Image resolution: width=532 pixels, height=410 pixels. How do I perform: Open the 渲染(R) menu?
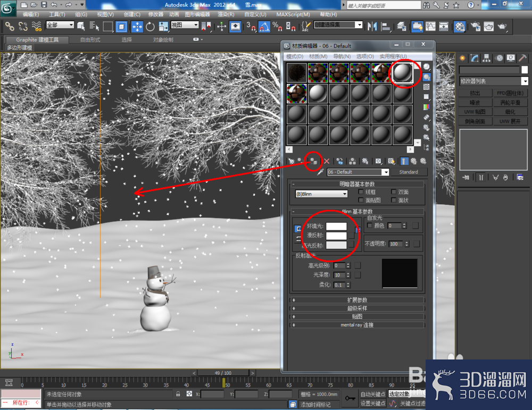tap(226, 14)
